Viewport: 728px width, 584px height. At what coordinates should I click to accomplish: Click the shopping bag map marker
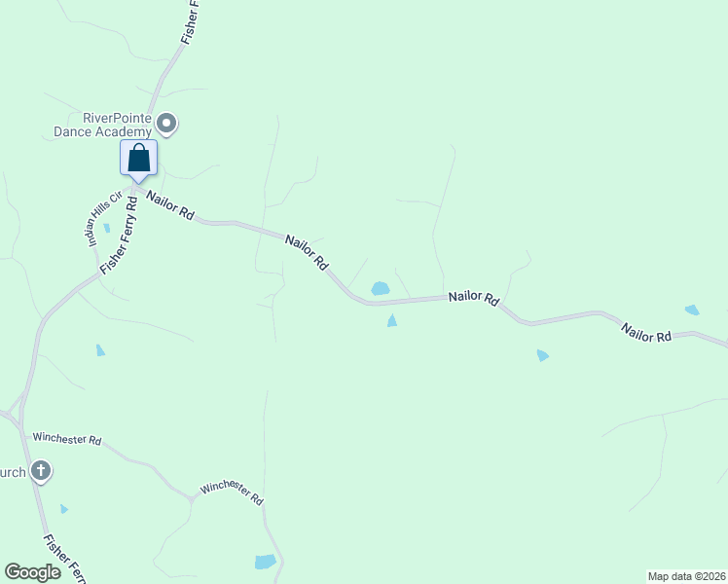point(138,162)
